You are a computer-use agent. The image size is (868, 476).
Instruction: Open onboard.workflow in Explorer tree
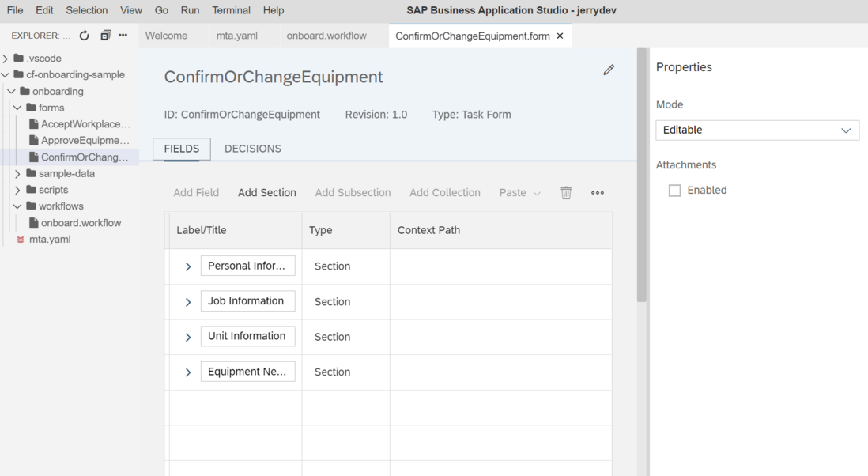pos(81,223)
